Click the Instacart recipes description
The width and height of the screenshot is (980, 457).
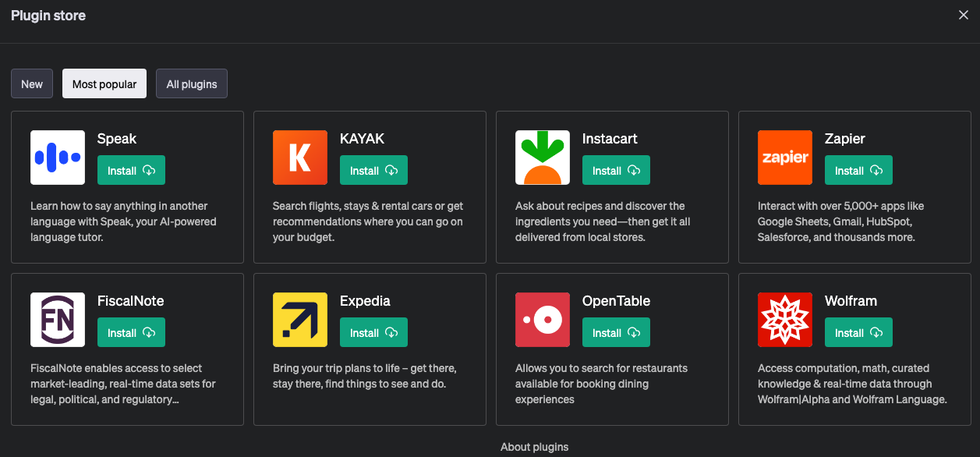[x=603, y=221]
